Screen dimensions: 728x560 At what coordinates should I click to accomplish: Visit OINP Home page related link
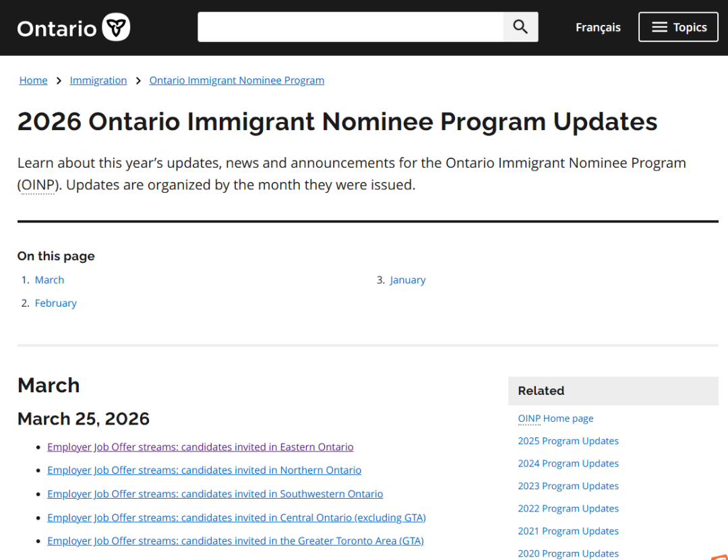(x=555, y=418)
